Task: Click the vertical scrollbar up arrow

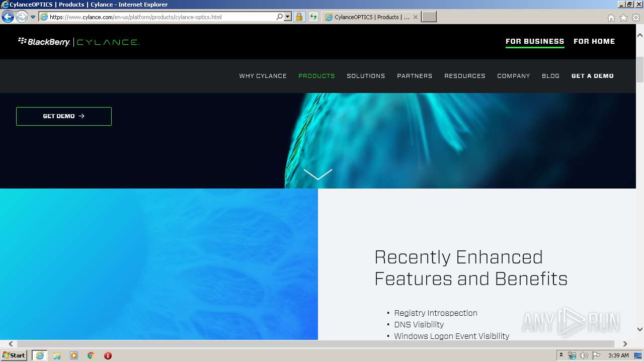Action: coord(640,35)
